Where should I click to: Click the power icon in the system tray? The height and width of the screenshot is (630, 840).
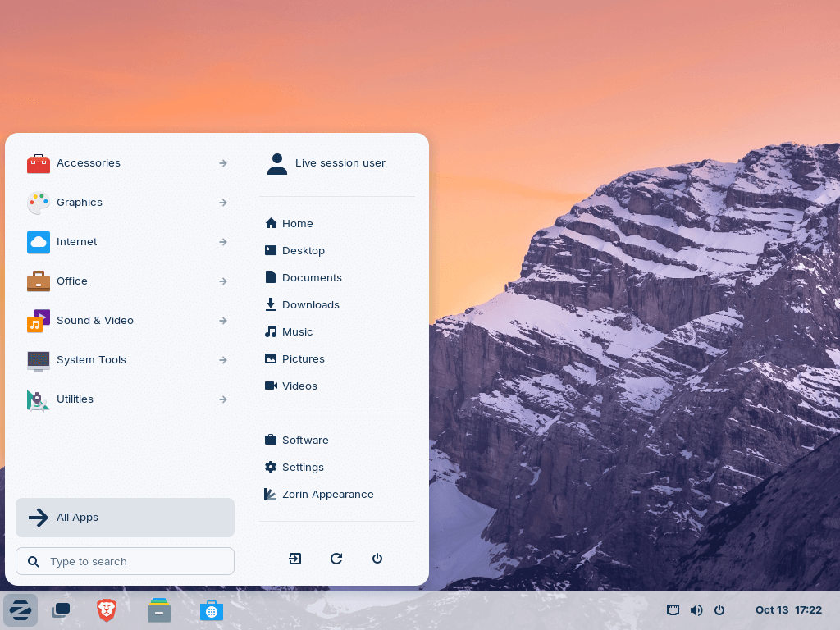pos(719,610)
